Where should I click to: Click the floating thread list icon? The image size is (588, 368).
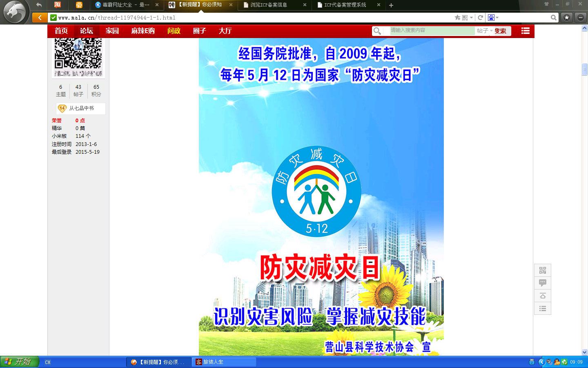coord(543,308)
